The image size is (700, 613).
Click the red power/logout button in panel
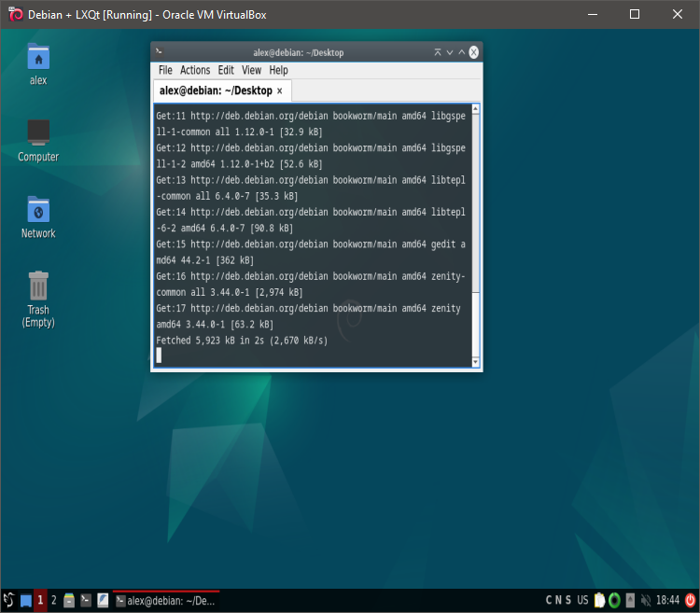pyautogui.click(x=690, y=601)
